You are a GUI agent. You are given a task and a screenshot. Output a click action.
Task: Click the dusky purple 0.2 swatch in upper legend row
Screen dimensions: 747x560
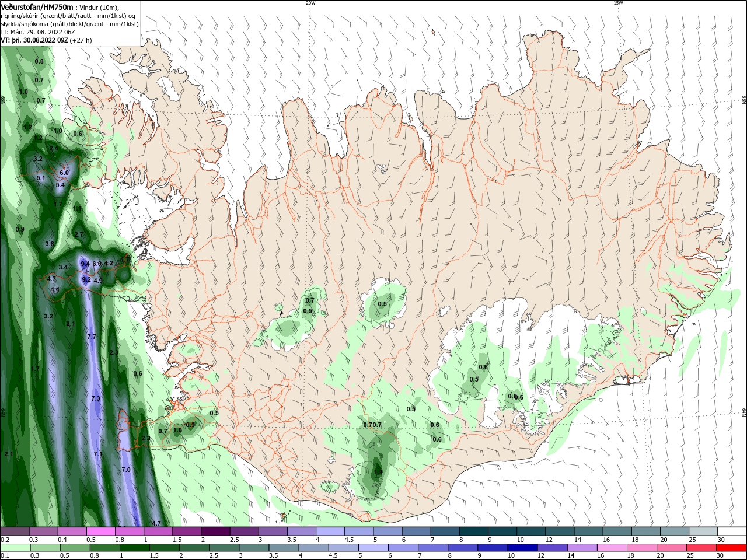point(15,531)
